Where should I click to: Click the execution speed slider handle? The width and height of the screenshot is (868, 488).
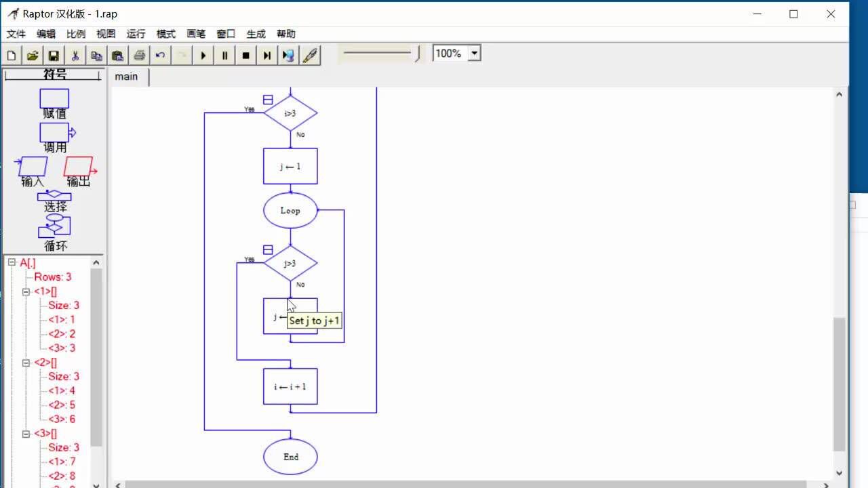417,53
